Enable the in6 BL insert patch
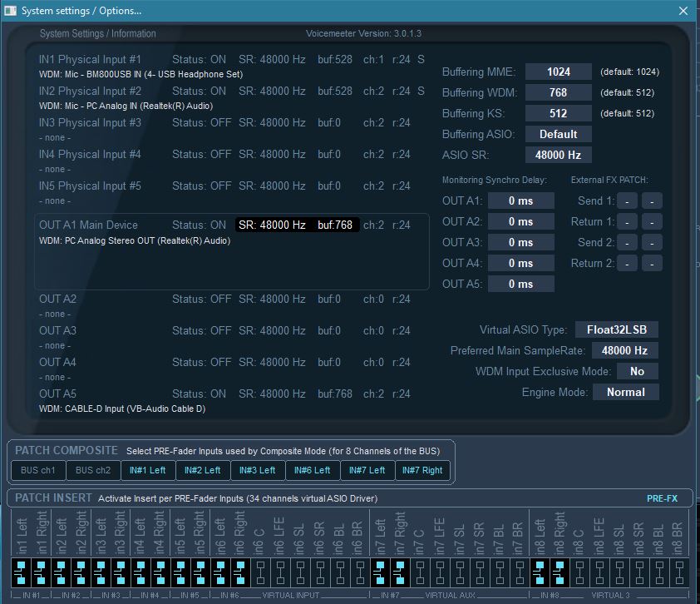The width and height of the screenshot is (700, 604). (340, 572)
